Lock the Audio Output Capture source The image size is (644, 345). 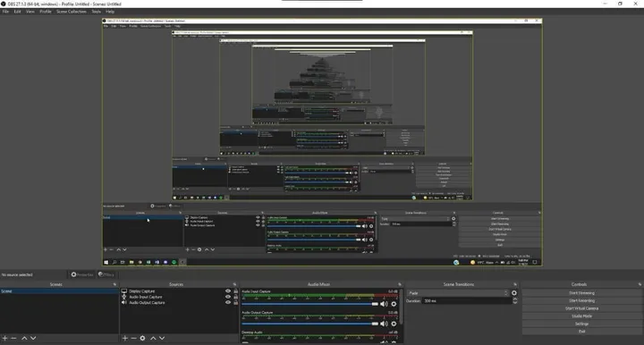(x=236, y=302)
